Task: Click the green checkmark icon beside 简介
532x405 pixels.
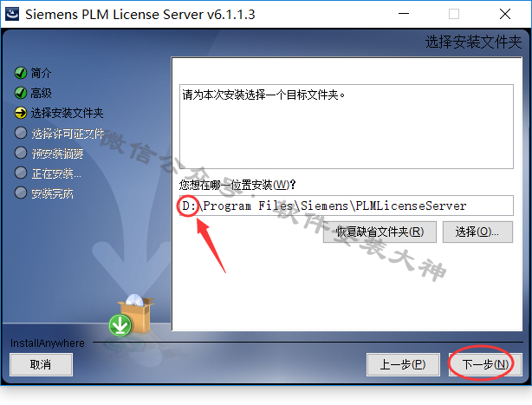Action: point(21,73)
